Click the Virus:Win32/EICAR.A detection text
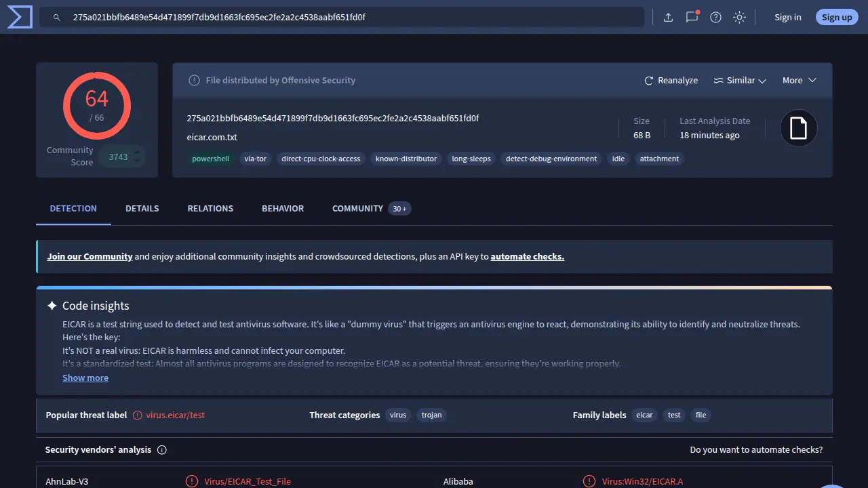This screenshot has width=868, height=488. pyautogui.click(x=643, y=482)
